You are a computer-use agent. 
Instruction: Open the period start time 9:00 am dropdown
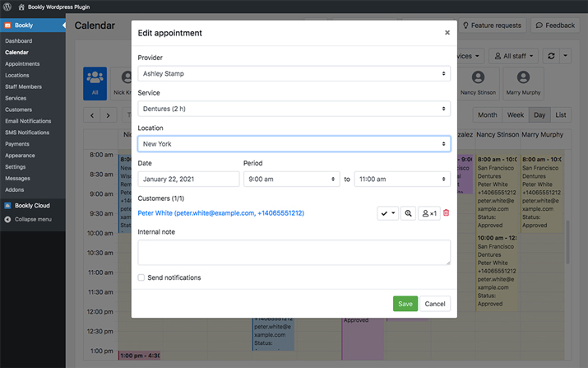291,179
